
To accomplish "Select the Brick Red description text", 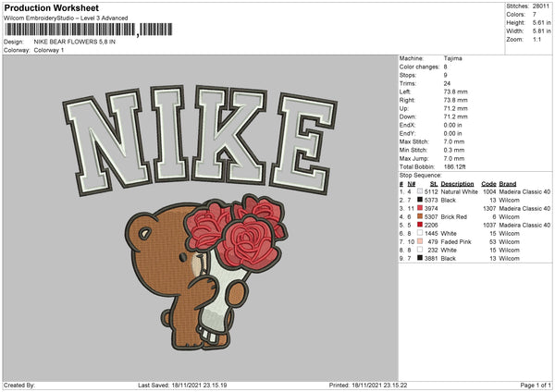I will [x=454, y=217].
